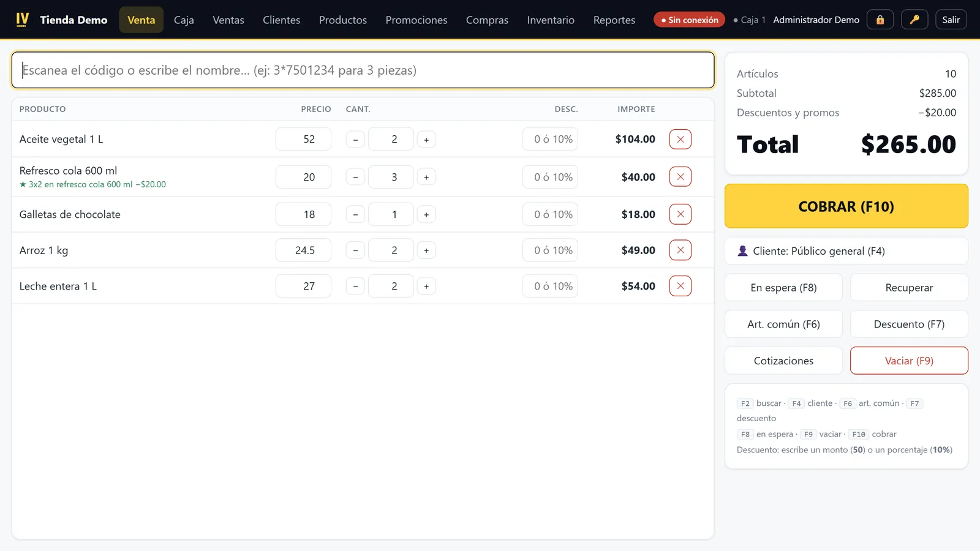Screen dimensions: 980x551
Task: Decrease quantity of Galletas de chocolate
Action: click(355, 214)
